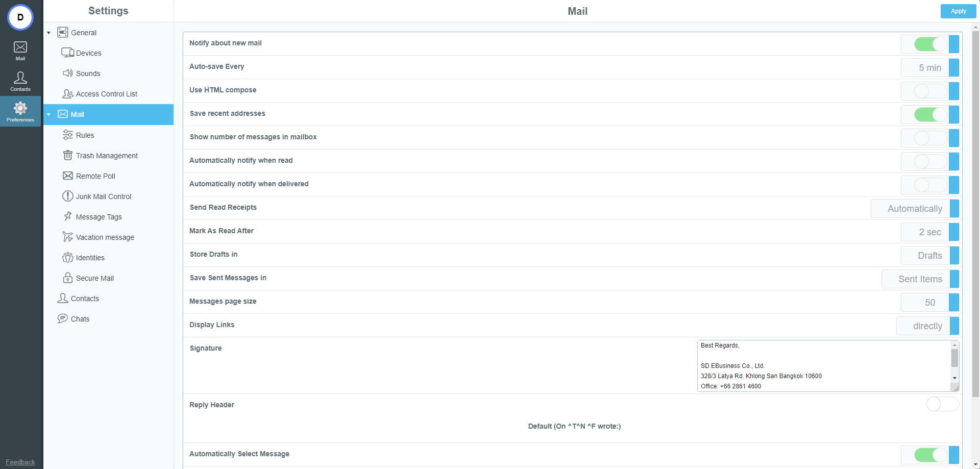The width and height of the screenshot is (980, 469).
Task: Select Rules in the settings tree
Action: click(x=85, y=135)
